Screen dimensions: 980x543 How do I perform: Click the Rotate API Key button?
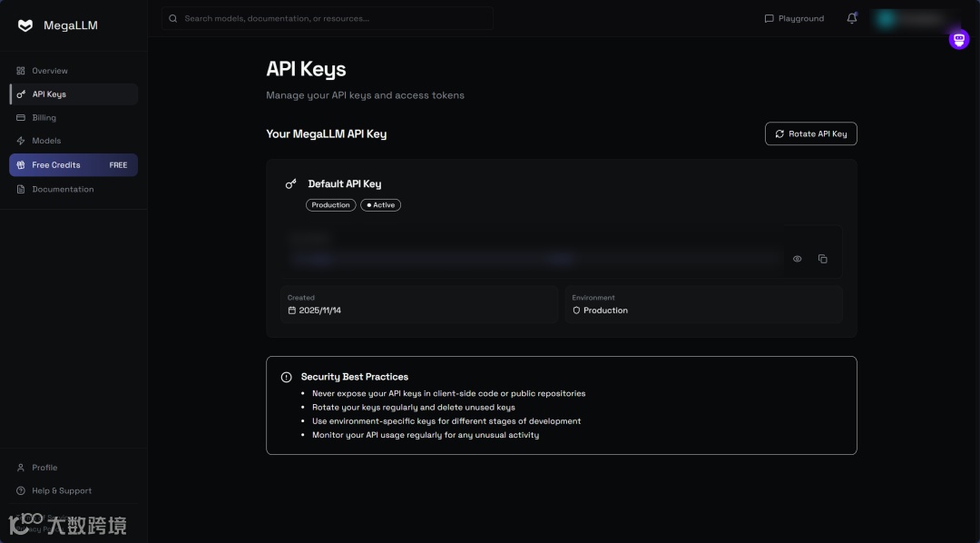tap(810, 133)
